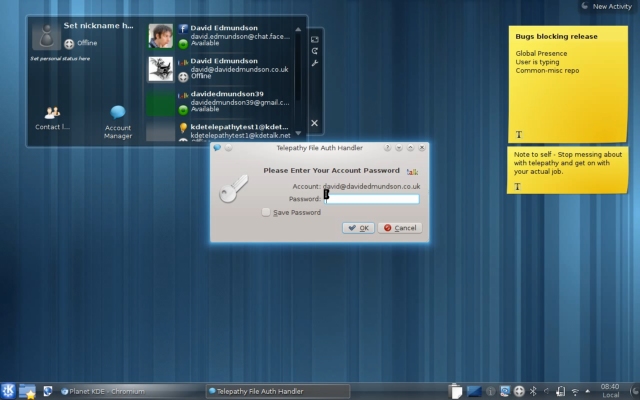Click the widget rotate handle icon
The height and width of the screenshot is (400, 640).
pyautogui.click(x=315, y=51)
